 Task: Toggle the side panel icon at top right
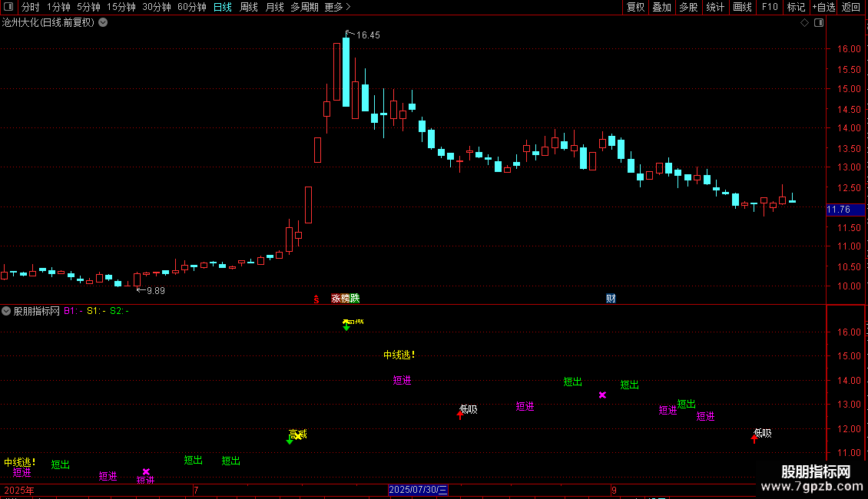click(819, 23)
